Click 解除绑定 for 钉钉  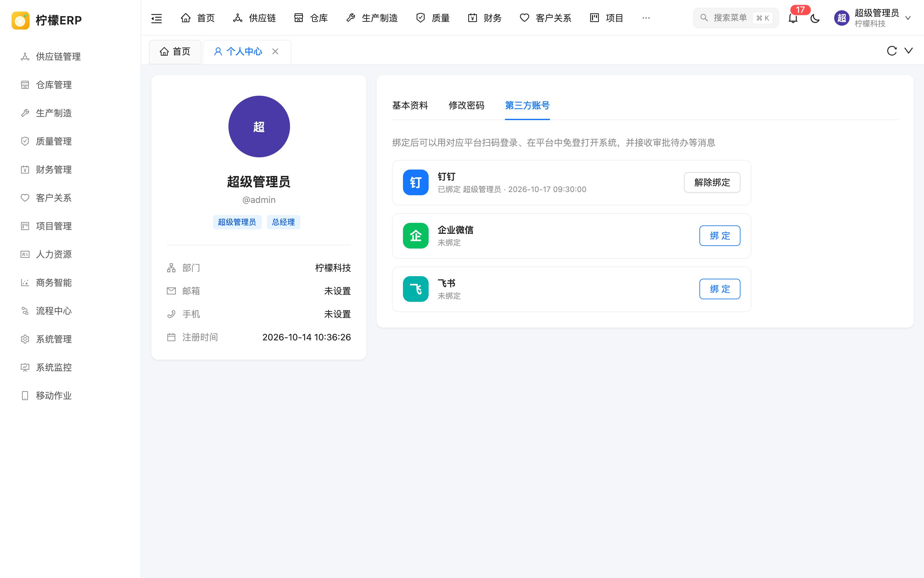point(712,182)
